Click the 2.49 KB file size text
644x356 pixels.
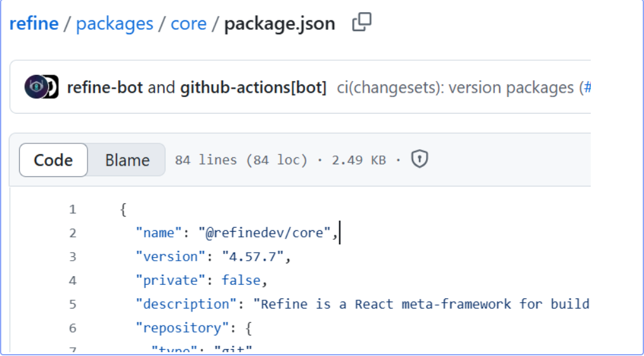click(359, 159)
